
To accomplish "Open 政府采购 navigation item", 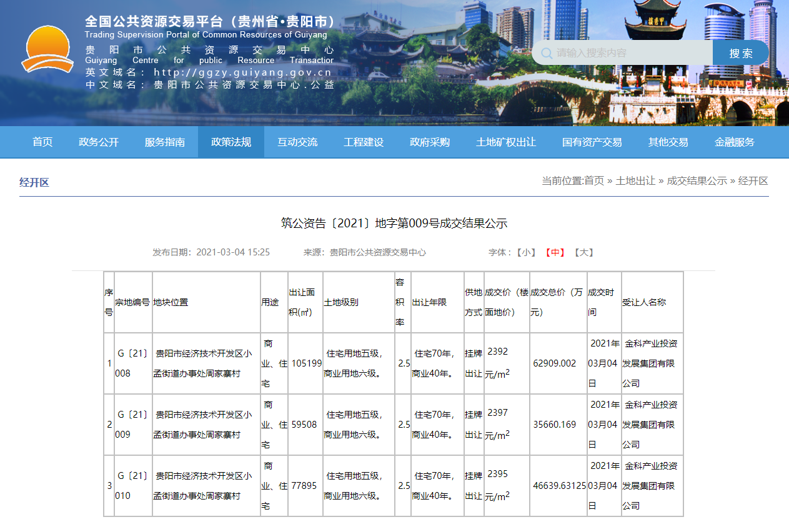I will [x=430, y=142].
